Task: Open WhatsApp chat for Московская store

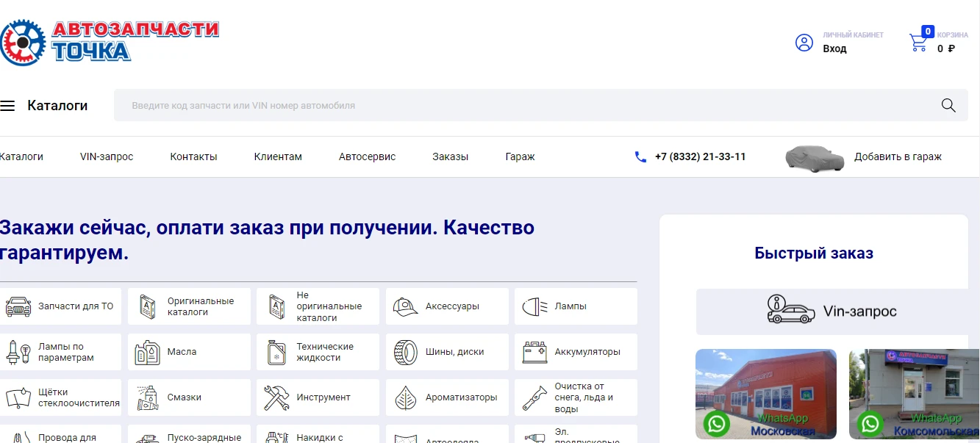Action: point(717,424)
